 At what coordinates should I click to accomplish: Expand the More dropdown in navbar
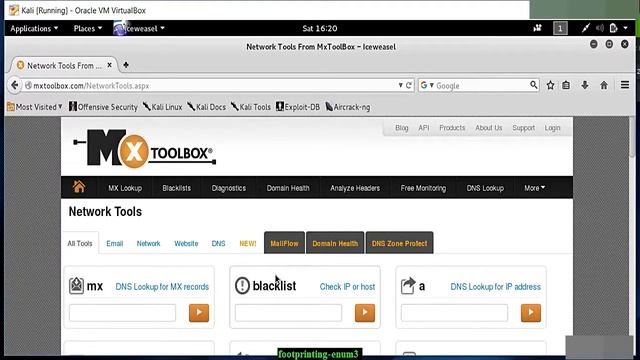(534, 188)
